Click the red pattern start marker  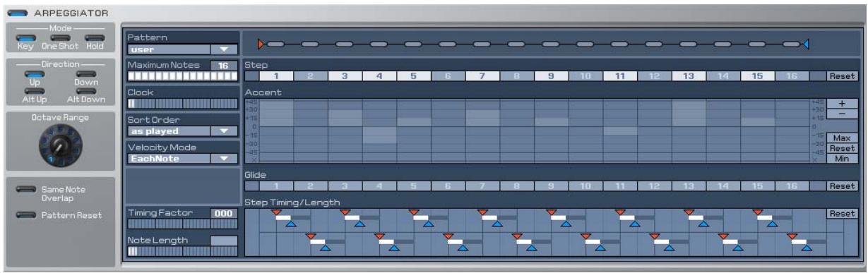pos(261,44)
